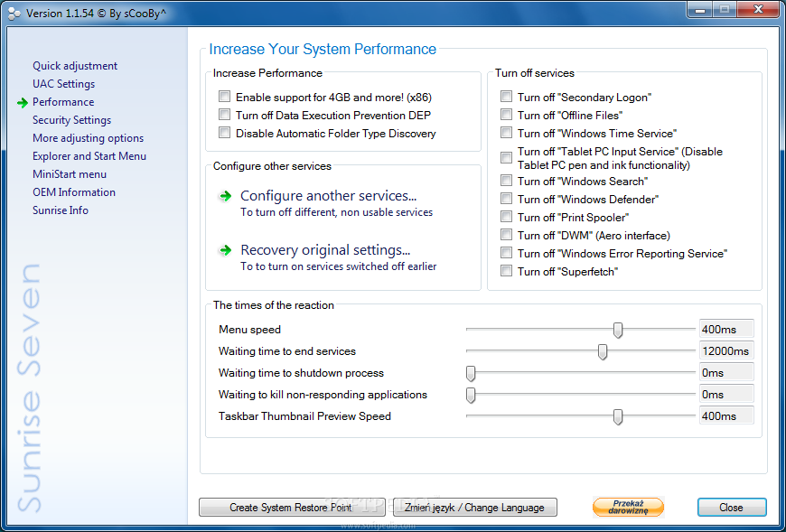Click Taskbar Thumbnail Preview Speed slider handle

[618, 416]
